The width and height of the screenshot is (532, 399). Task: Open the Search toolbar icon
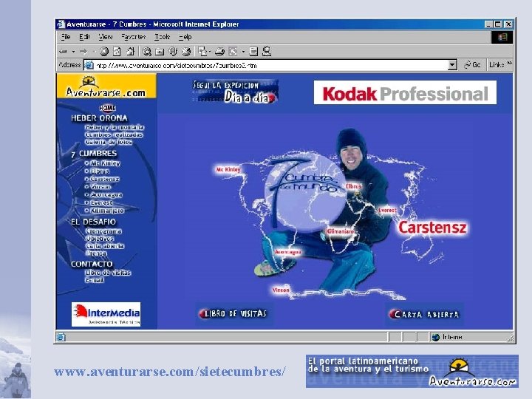point(146,52)
